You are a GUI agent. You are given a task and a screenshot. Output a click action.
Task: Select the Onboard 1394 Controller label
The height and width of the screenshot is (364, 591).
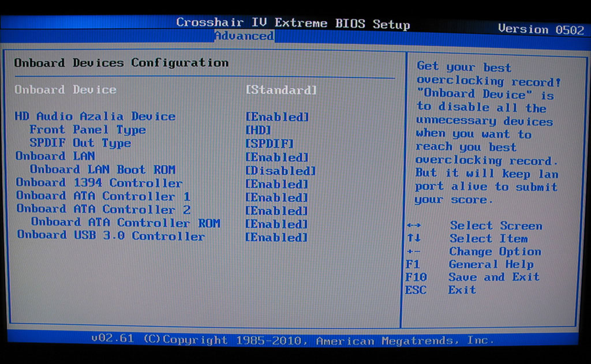coord(99,183)
